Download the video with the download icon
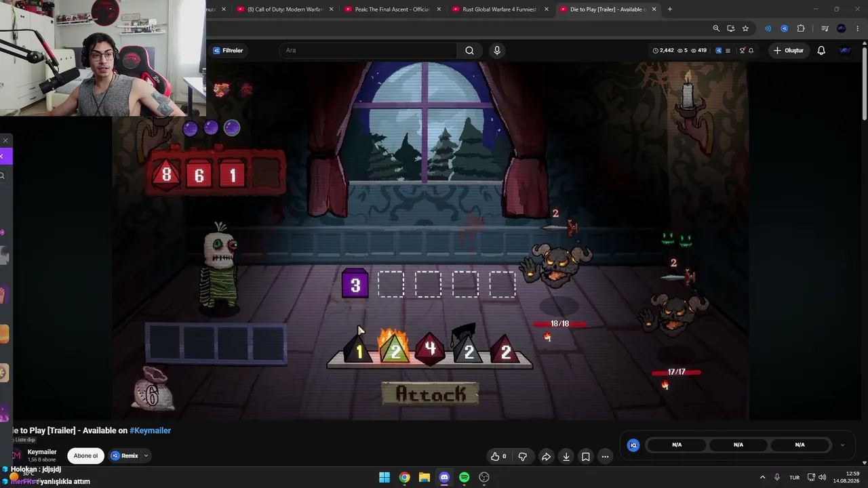 click(566, 457)
